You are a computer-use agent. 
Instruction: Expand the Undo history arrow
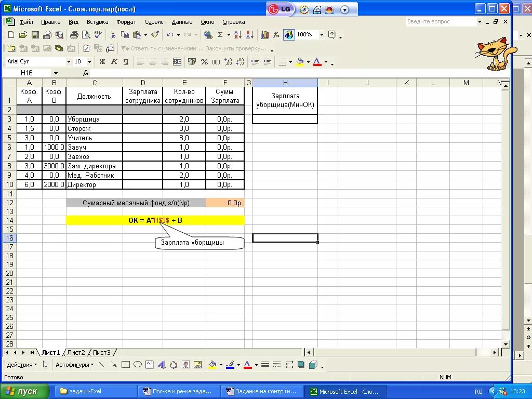pos(178,35)
